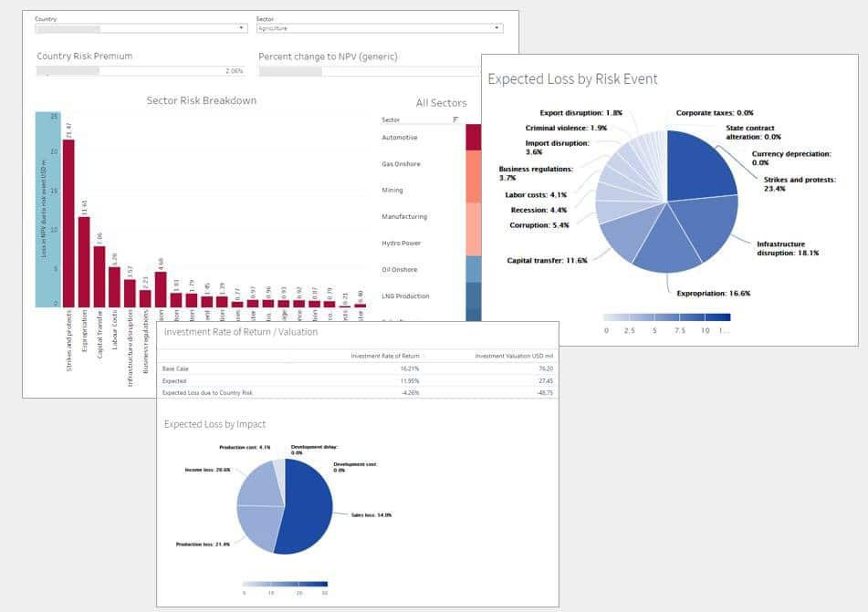Image resolution: width=868 pixels, height=612 pixels.
Task: Click the 'Expropriation: 16.6%' pie label
Action: click(x=714, y=294)
